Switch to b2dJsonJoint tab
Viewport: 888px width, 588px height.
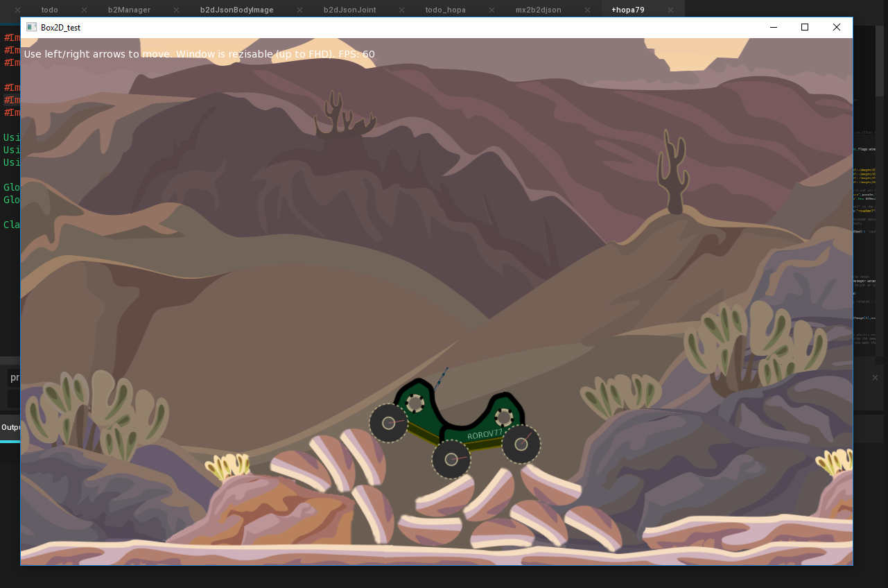click(349, 10)
